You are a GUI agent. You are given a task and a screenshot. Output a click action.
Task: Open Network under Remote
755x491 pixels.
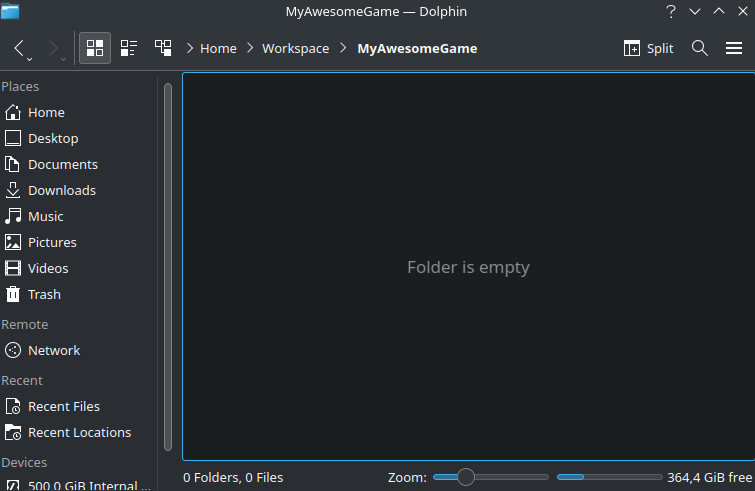(x=79, y=350)
